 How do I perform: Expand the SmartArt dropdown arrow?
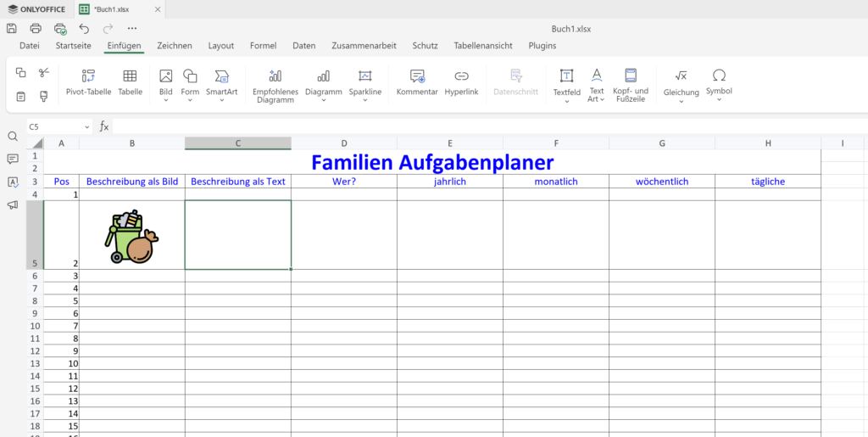[x=221, y=101]
